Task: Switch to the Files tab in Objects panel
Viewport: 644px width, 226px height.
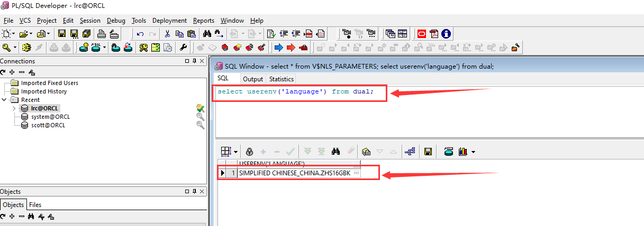Action: (35, 205)
